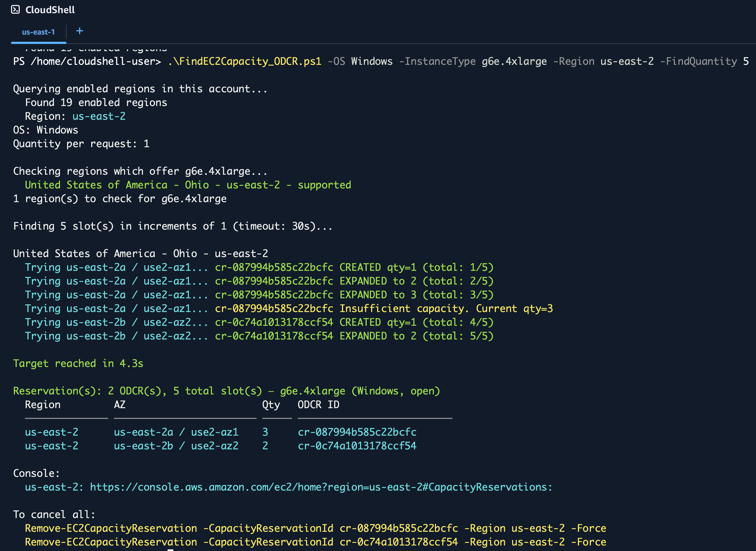Open a new CloudShell tab with plus
The height and width of the screenshot is (551, 756).
point(79,31)
